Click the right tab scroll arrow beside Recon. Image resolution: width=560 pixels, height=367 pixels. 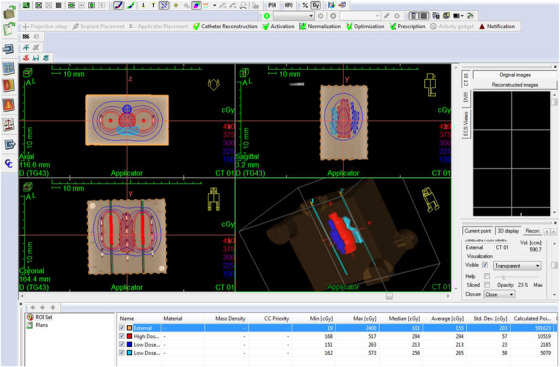(x=553, y=231)
